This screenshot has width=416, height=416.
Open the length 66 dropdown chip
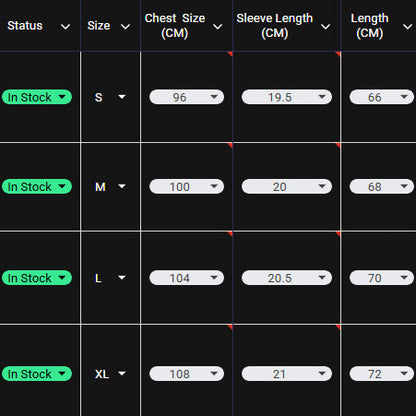coord(382,97)
